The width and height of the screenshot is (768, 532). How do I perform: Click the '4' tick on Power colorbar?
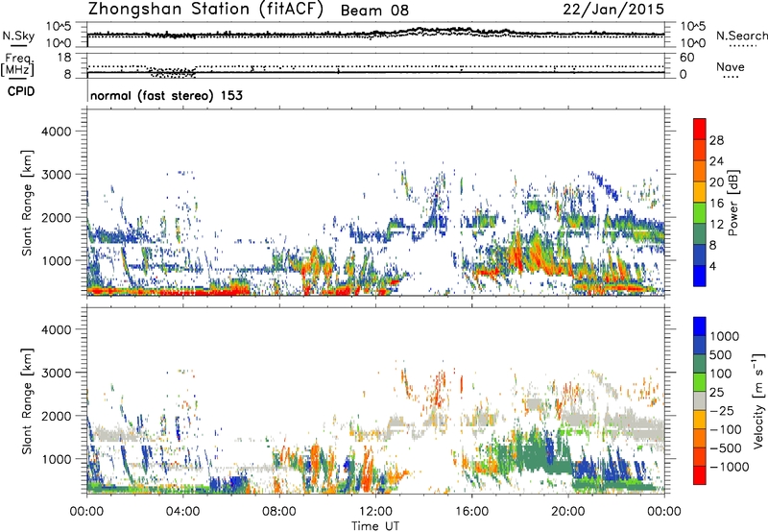tap(712, 267)
